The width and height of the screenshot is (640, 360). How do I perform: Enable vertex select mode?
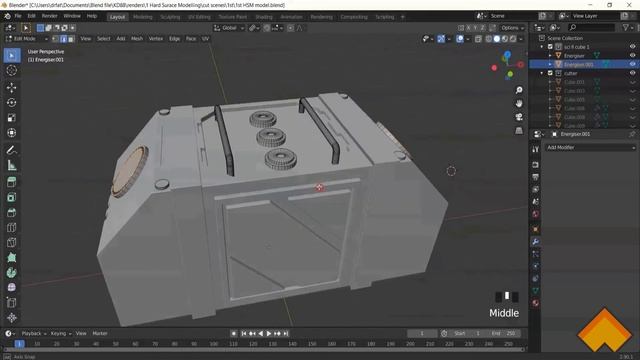[x=56, y=39]
